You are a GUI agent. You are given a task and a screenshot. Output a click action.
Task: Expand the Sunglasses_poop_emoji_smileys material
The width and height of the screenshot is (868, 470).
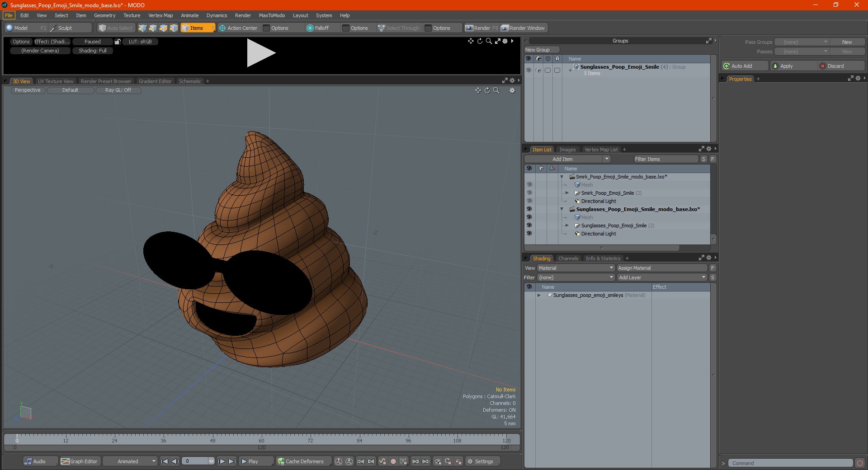click(x=539, y=295)
